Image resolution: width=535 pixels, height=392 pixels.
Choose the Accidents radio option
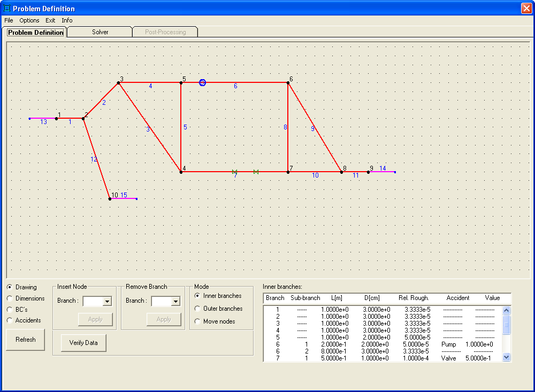click(10, 320)
